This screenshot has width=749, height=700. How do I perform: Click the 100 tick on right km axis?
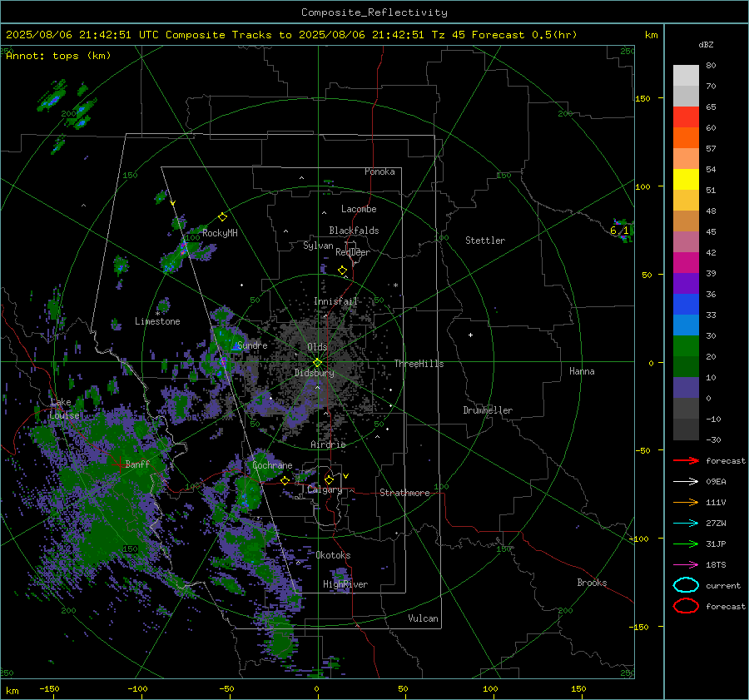pos(642,186)
